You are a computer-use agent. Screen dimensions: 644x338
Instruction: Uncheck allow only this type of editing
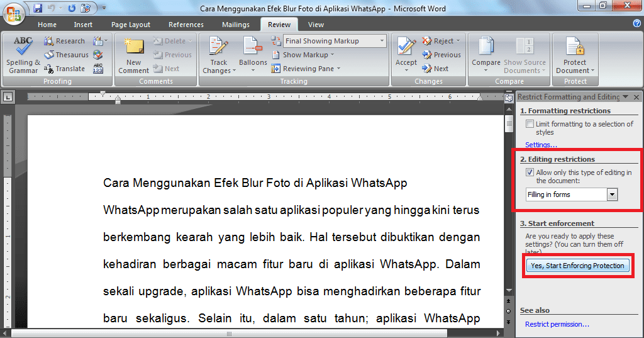click(x=530, y=172)
